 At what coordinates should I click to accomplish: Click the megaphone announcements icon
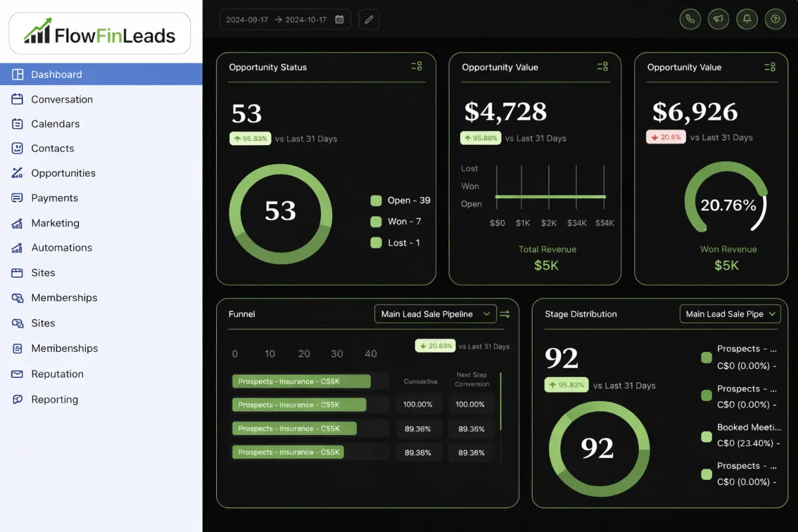tap(718, 19)
